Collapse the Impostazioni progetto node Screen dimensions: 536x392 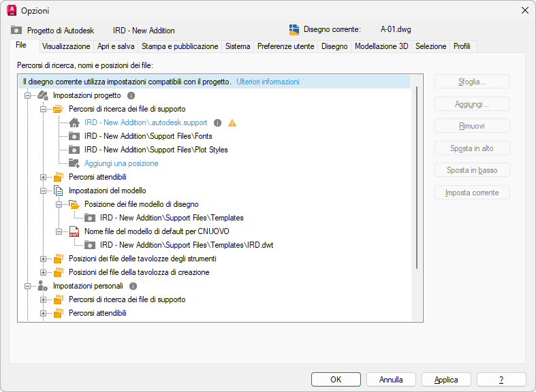point(27,95)
